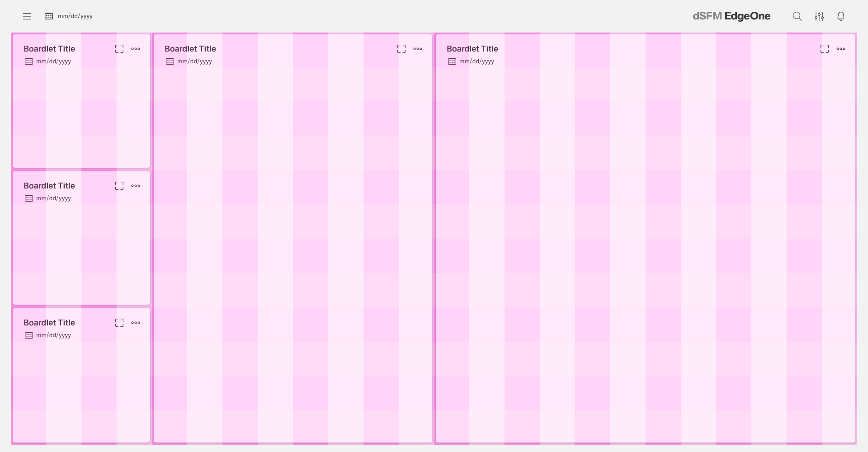This screenshot has width=868, height=452.
Task: Open the three-dot menu on the center boardlet
Action: tap(418, 49)
